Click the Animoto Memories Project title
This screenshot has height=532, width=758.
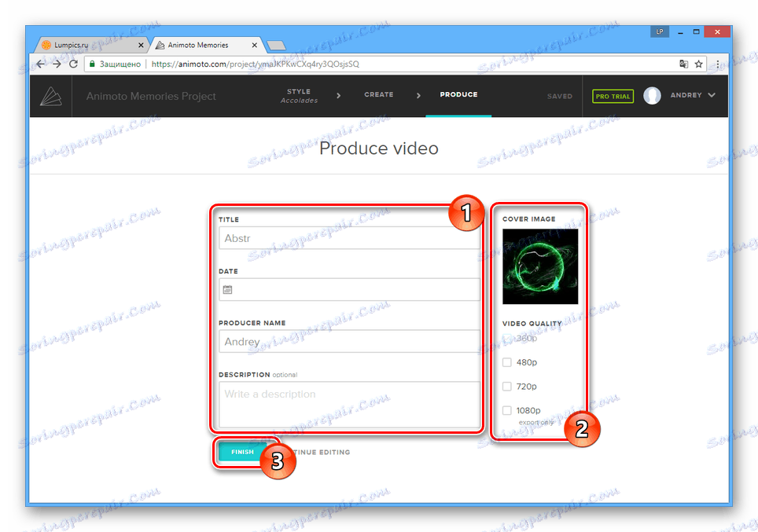[x=151, y=96]
